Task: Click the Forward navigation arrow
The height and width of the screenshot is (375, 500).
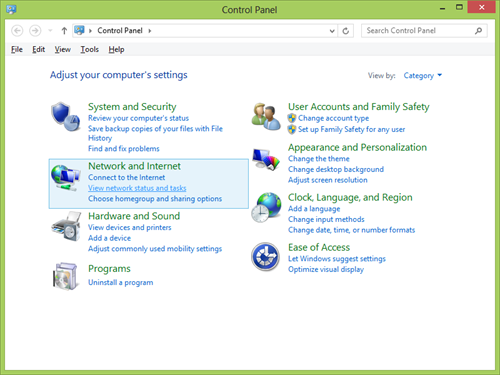Action: [x=35, y=31]
